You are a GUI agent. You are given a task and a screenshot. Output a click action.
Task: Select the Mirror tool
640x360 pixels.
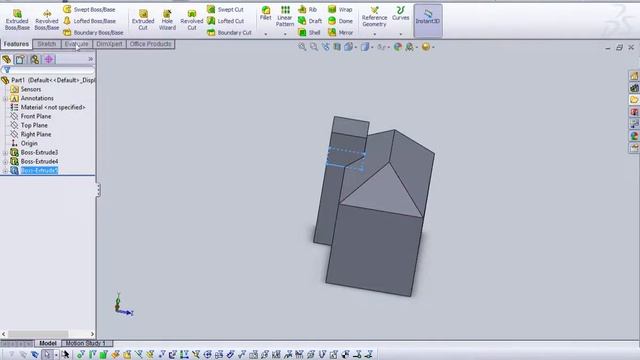340,32
